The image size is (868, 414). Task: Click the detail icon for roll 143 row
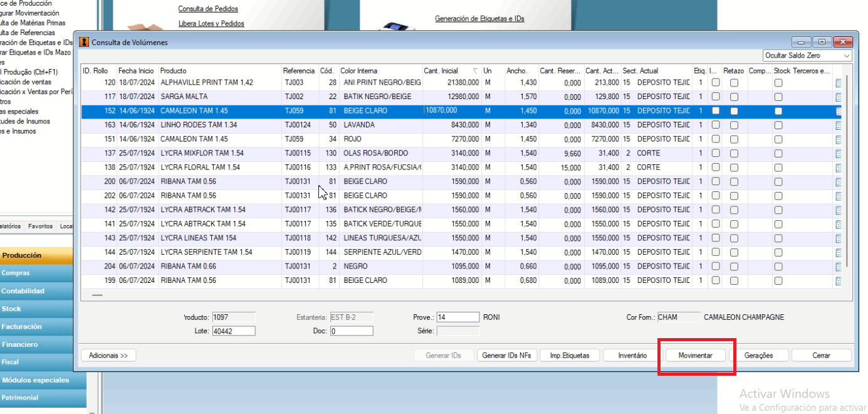pos(839,238)
